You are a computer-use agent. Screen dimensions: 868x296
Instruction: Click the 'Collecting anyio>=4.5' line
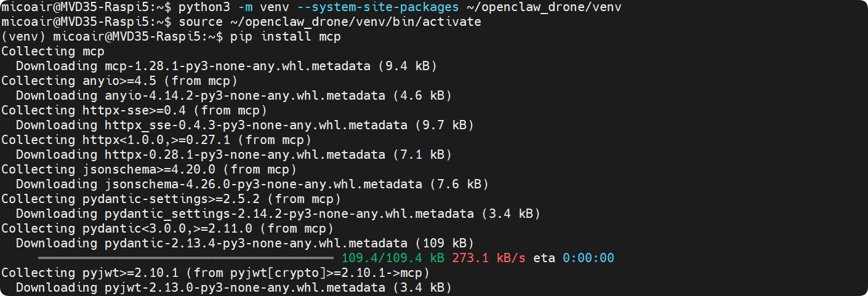pos(119,81)
